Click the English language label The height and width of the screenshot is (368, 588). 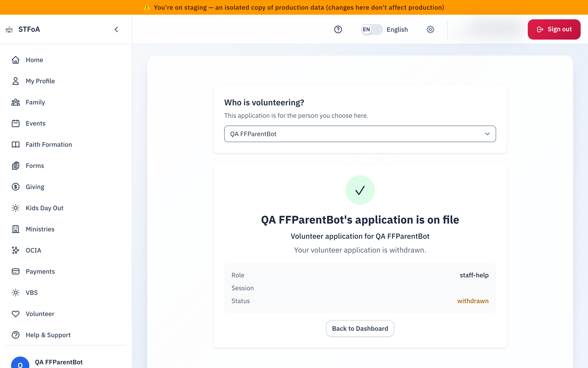[x=397, y=29]
